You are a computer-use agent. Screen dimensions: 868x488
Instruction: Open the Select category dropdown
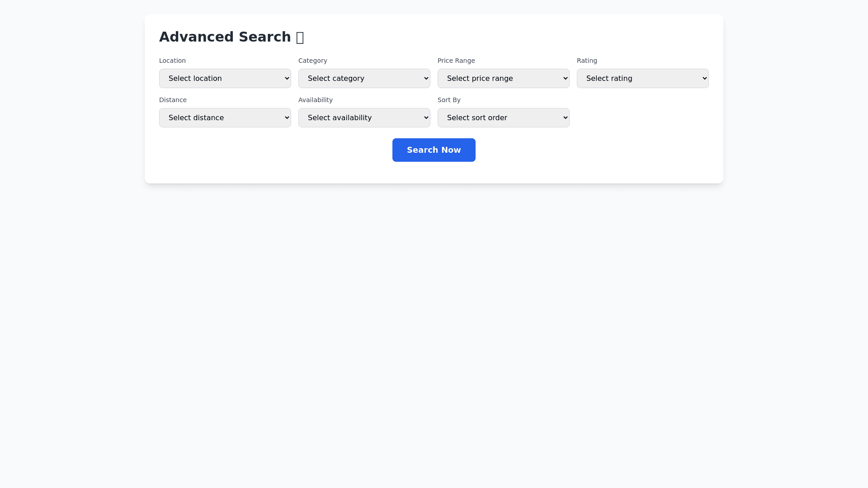click(x=364, y=78)
